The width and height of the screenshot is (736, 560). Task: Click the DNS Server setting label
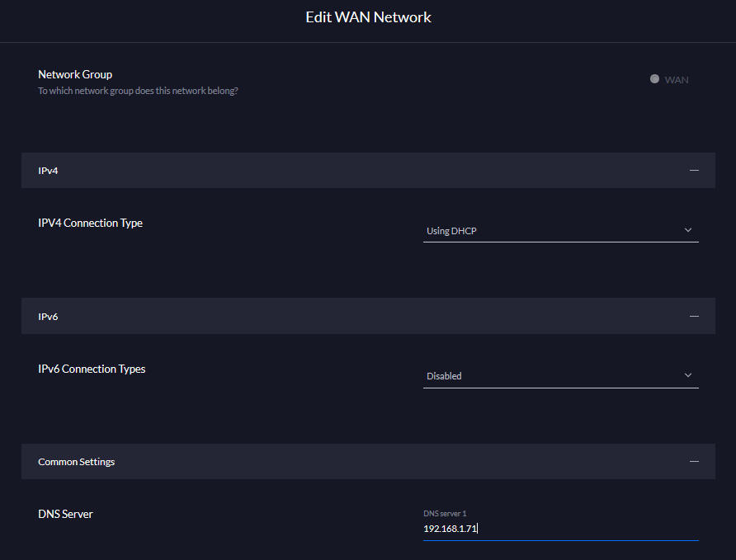(65, 514)
